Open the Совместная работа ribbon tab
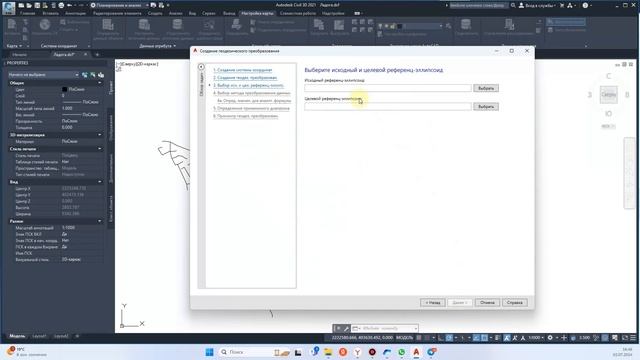 tap(298, 13)
